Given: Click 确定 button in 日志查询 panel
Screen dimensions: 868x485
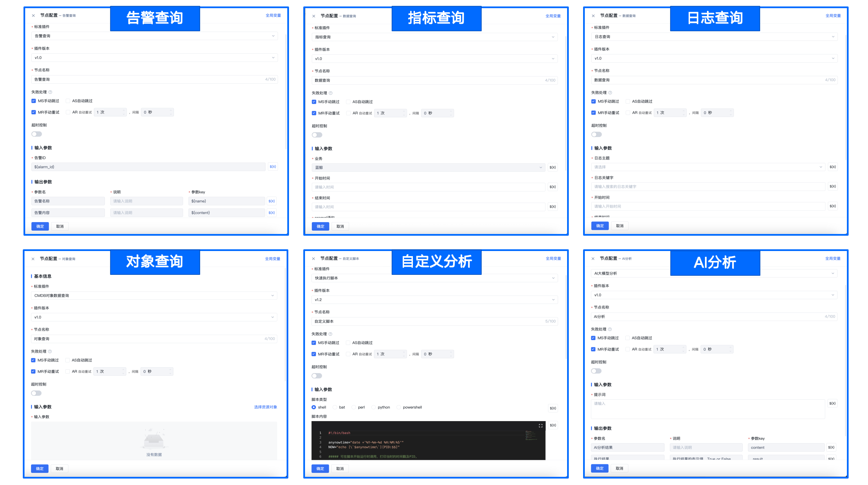Looking at the screenshot, I should [600, 226].
